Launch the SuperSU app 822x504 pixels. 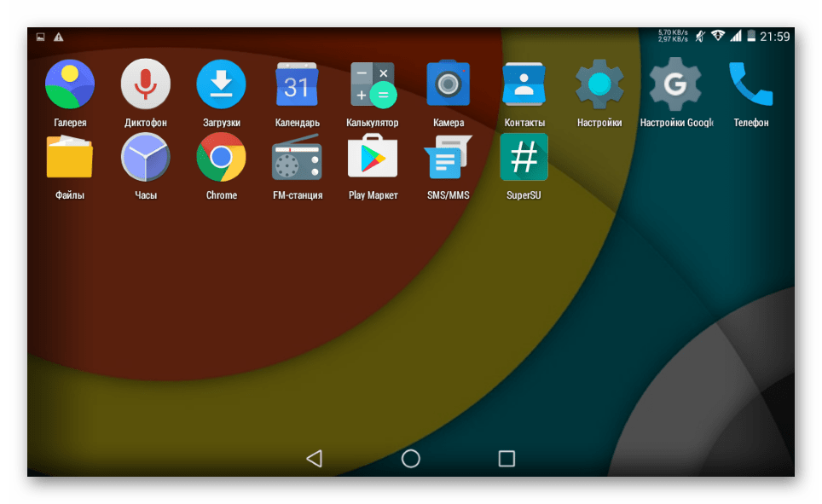(524, 157)
